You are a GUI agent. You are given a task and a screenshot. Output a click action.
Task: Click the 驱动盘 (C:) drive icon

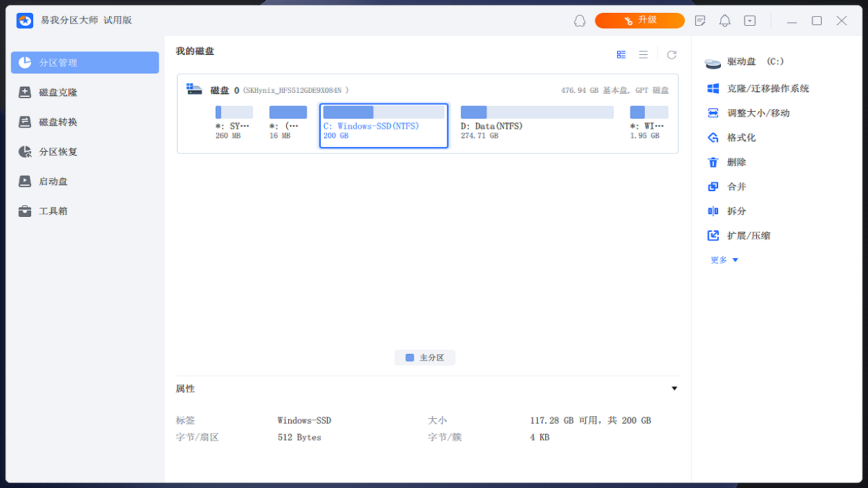click(713, 63)
